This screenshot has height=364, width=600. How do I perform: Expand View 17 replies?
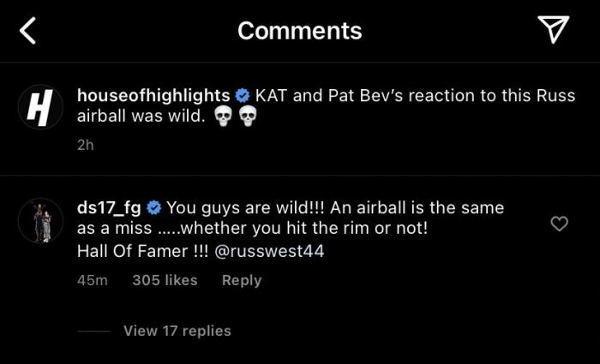coord(177,331)
